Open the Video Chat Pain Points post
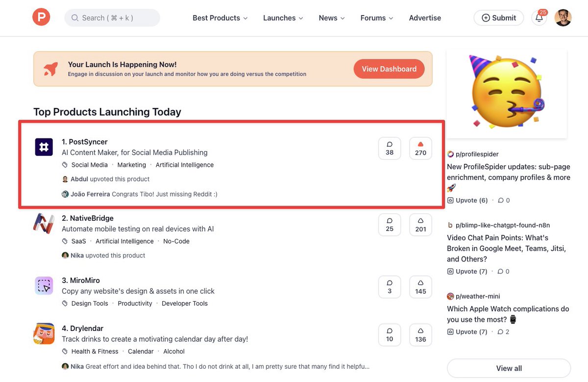 tap(507, 248)
